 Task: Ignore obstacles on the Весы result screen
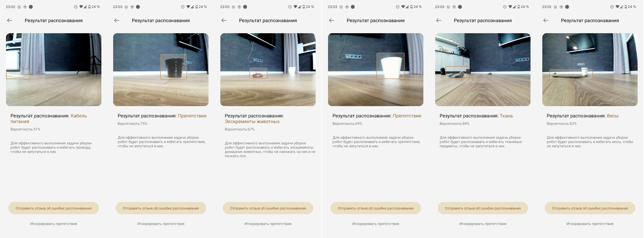coord(590,224)
